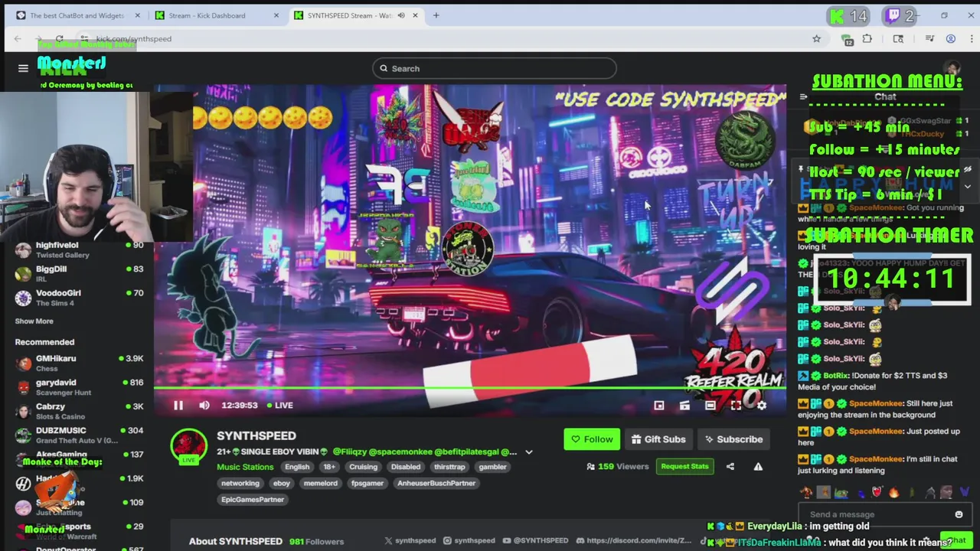The height and width of the screenshot is (551, 980).
Task: Click the fire emote in chat quick emotes
Action: pos(893,493)
